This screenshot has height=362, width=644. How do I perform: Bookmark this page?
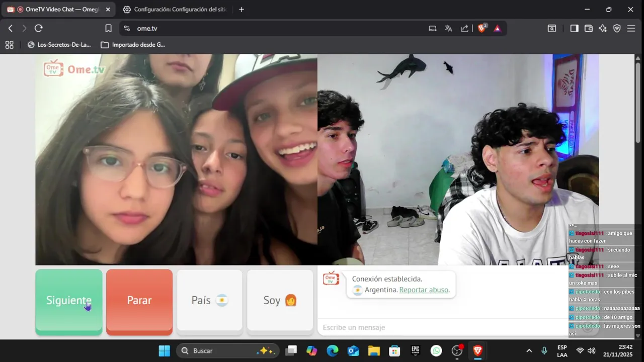point(108,29)
